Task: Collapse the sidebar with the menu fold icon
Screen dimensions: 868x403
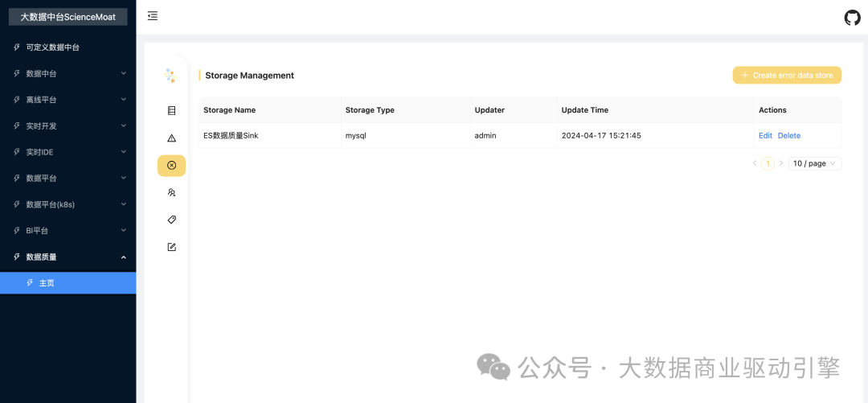Action: pyautogui.click(x=153, y=16)
